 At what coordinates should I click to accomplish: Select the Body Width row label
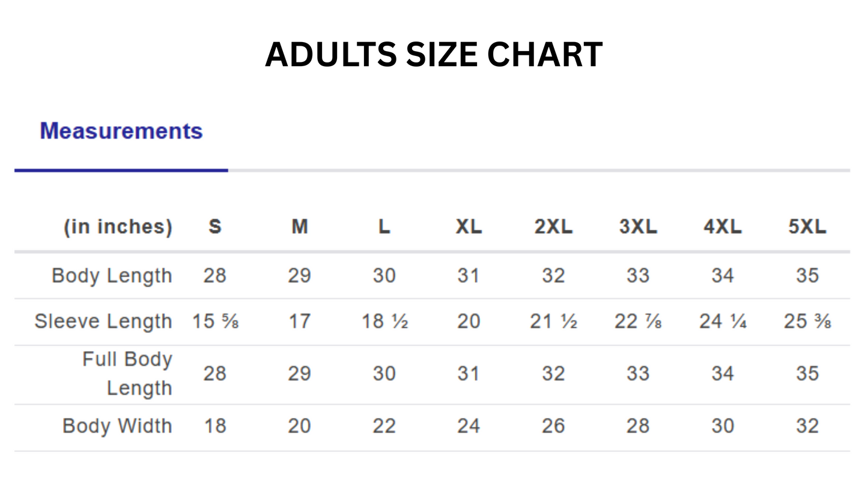coord(118,426)
